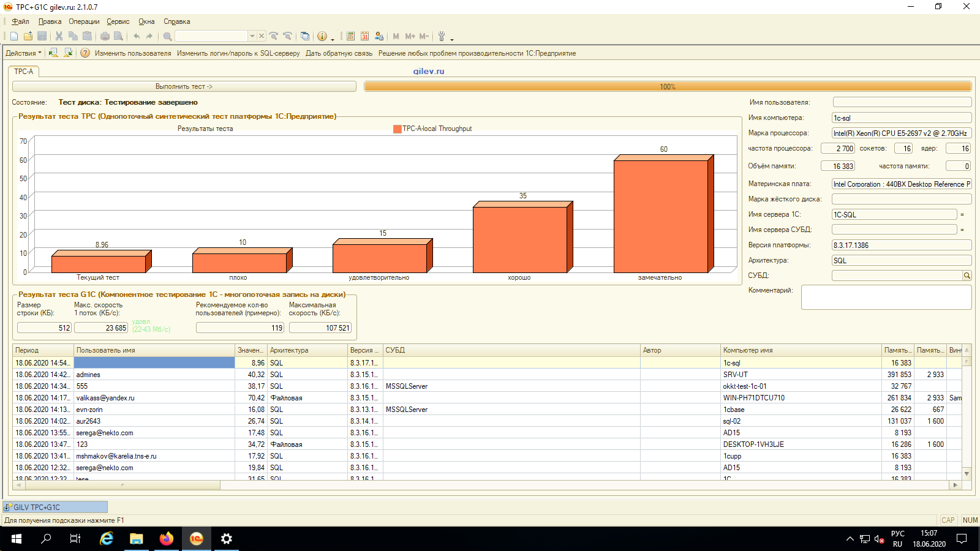
Task: Expand the arrow beside the wrench icon
Action: pos(452,38)
